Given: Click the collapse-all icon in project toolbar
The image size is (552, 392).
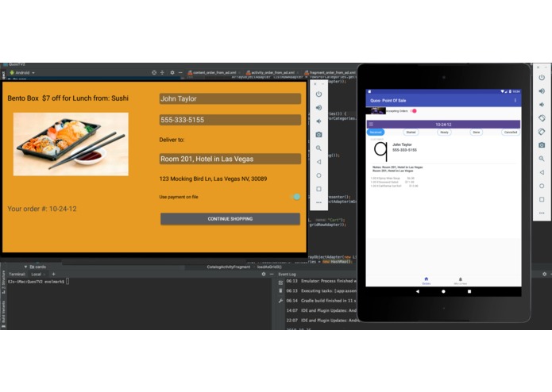Looking at the screenshot, I should tap(162, 72).
